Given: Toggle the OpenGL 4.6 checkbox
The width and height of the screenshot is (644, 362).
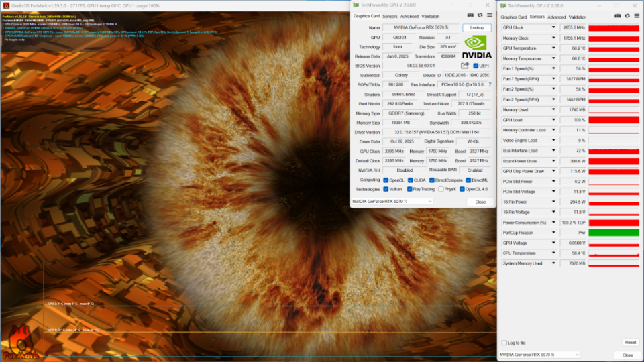Looking at the screenshot, I should [x=462, y=189].
